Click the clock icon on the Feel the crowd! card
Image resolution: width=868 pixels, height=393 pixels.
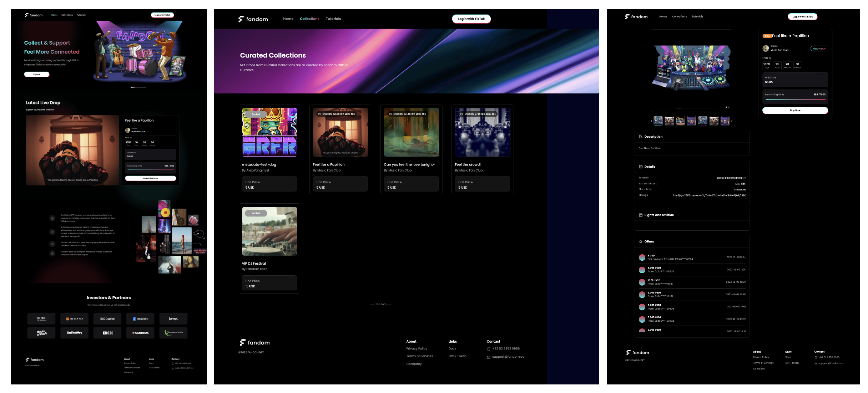tap(461, 114)
